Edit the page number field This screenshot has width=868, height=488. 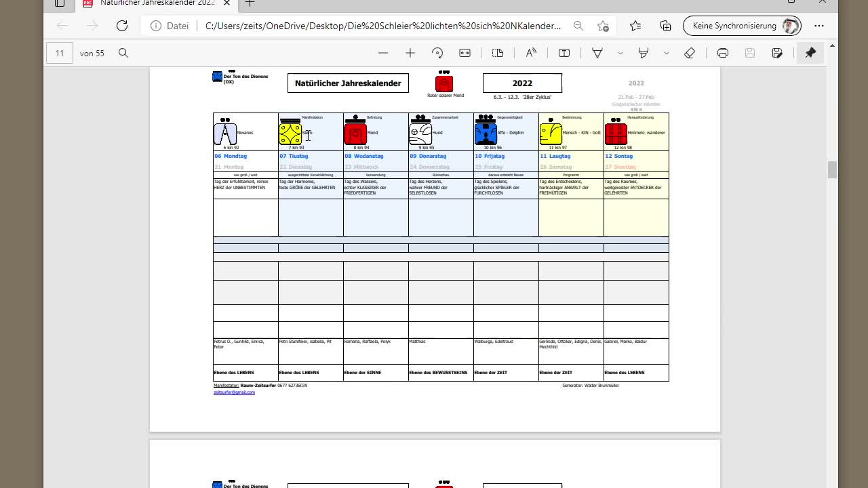[x=60, y=53]
